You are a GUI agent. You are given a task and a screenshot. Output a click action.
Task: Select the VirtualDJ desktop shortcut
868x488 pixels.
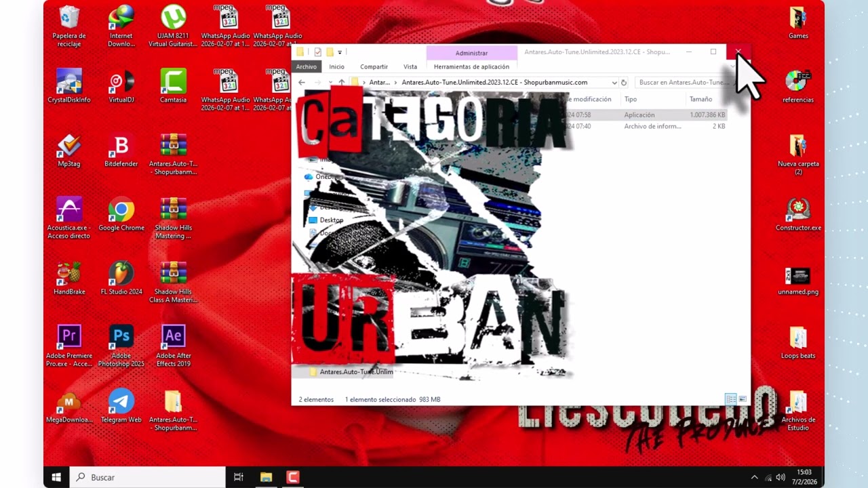pos(121,86)
